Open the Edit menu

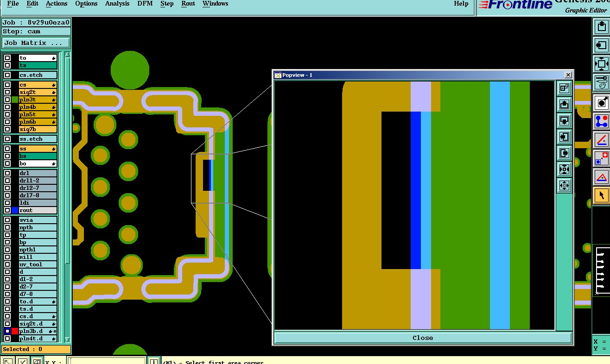pyautogui.click(x=32, y=4)
